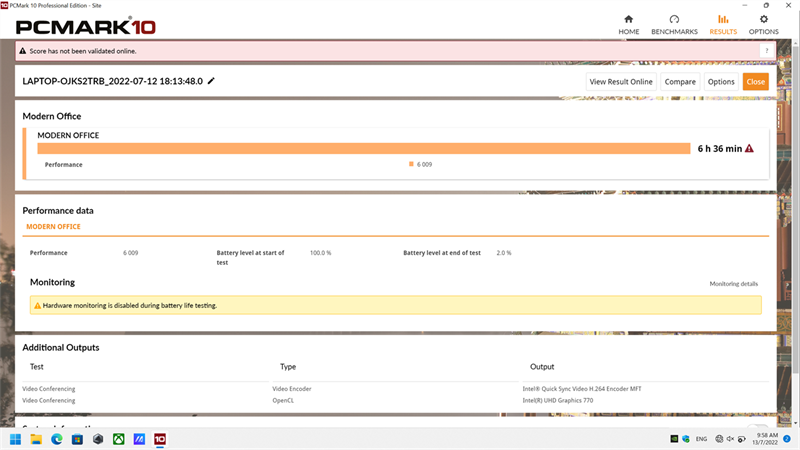Click the orange Performance legend square

click(x=411, y=164)
